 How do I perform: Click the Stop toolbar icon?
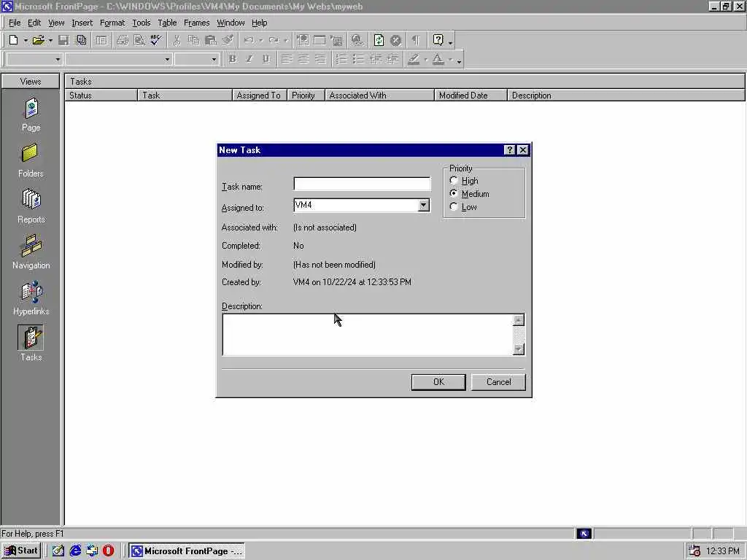[395, 41]
